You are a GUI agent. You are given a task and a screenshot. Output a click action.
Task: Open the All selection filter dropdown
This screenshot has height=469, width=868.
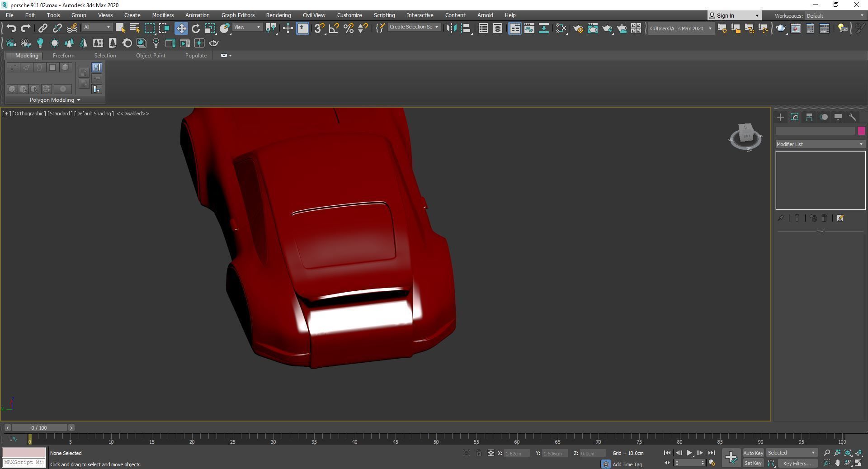(97, 27)
